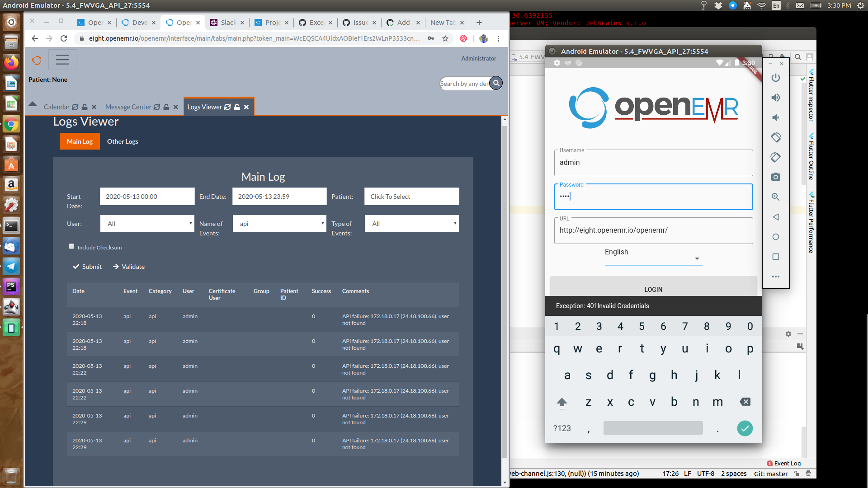This screenshot has width=868, height=488.
Task: Open the User filter dropdown showing All
Action: pos(147,223)
